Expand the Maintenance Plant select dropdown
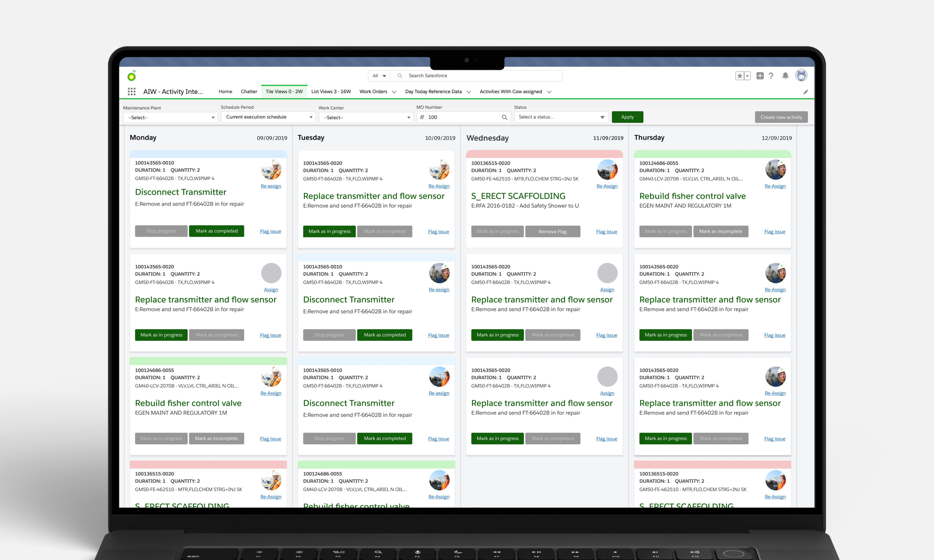 point(170,117)
